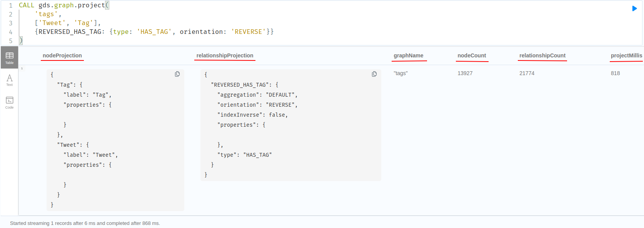
Task: Select the nodeCount column header
Action: pyautogui.click(x=472, y=55)
